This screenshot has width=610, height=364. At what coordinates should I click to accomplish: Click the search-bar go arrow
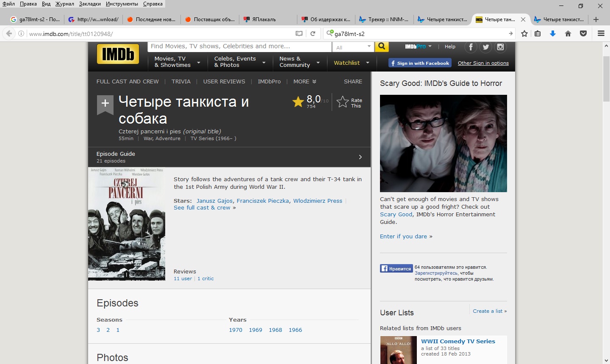click(511, 33)
